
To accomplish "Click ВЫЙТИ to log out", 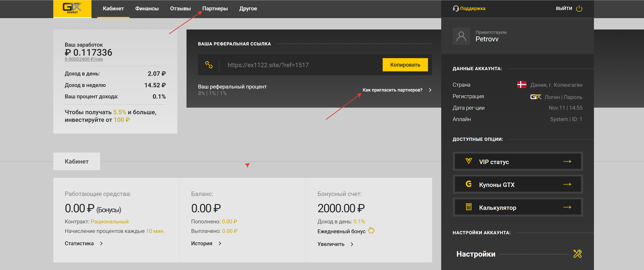I will (564, 8).
